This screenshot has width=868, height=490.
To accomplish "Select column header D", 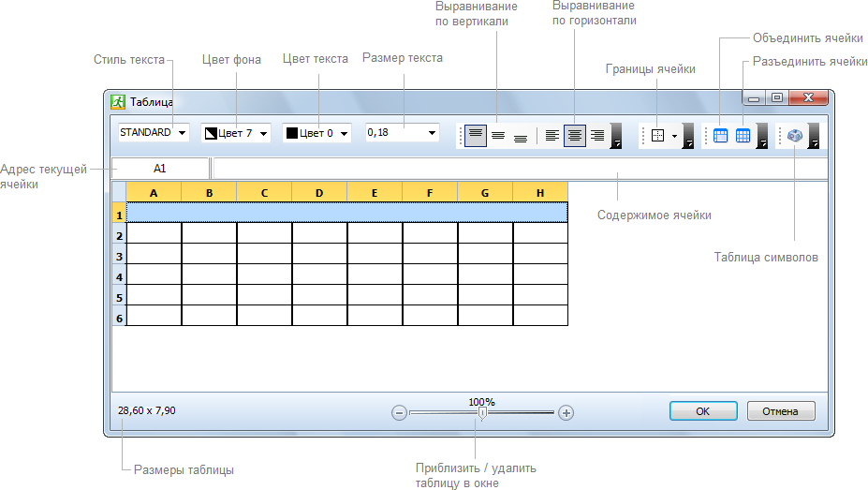I will pos(319,193).
